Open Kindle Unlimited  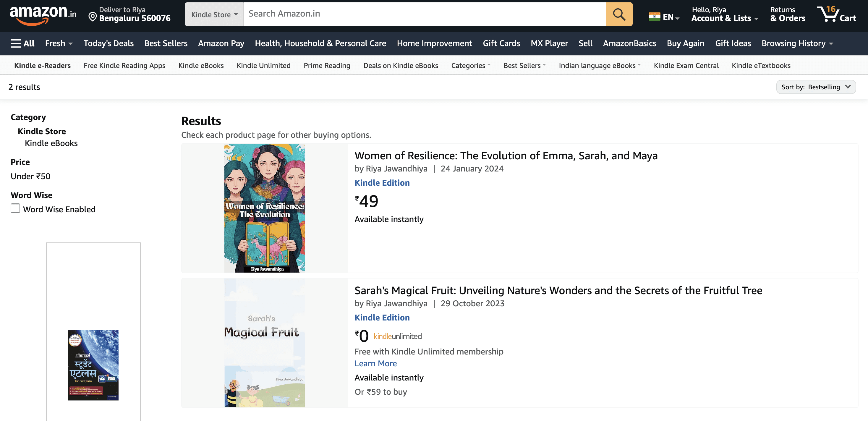[x=263, y=65]
